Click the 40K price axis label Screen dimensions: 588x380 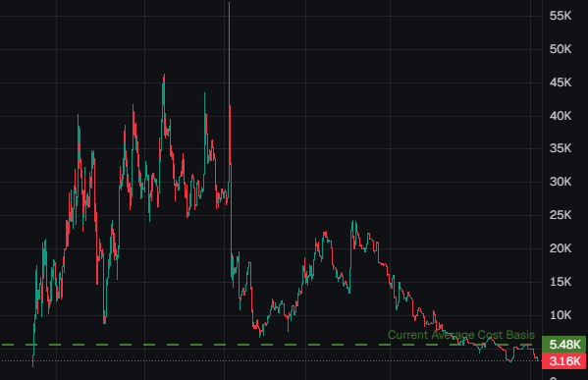coord(561,116)
